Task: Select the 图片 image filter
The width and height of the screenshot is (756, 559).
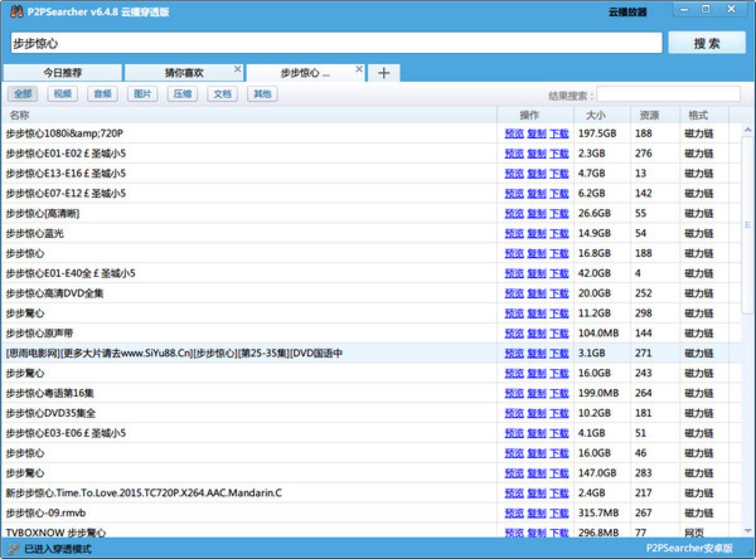Action: coord(141,94)
